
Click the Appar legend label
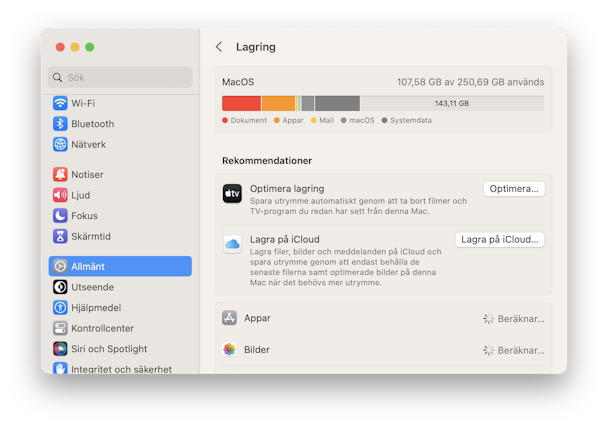click(293, 120)
